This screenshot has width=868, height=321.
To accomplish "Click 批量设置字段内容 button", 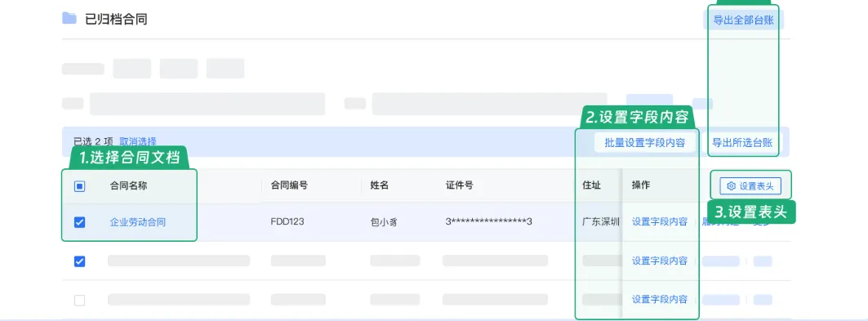I will point(645,143).
